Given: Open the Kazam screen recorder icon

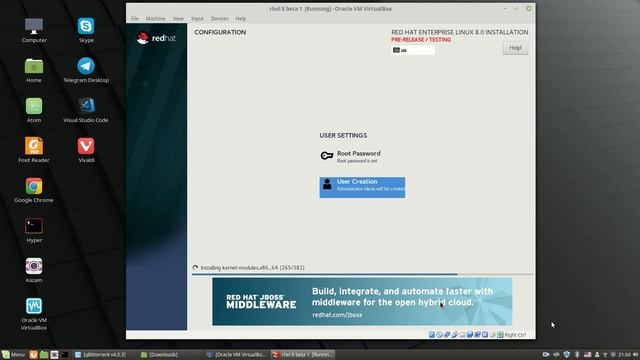Looking at the screenshot, I should (34, 266).
